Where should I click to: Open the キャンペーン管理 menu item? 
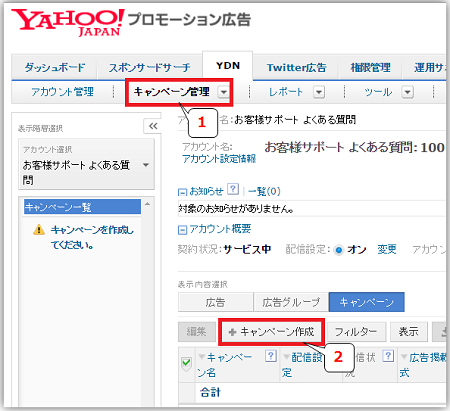(x=172, y=92)
